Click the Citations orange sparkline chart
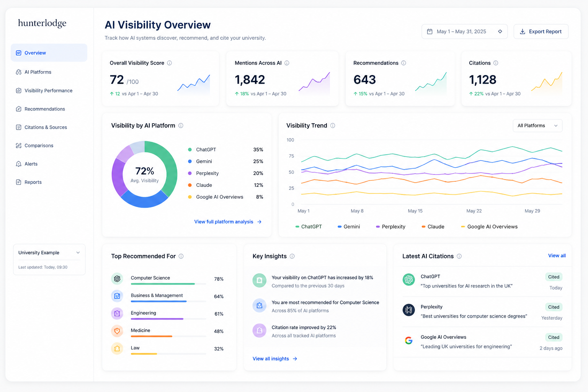The height and width of the screenshot is (392, 588). tap(547, 83)
